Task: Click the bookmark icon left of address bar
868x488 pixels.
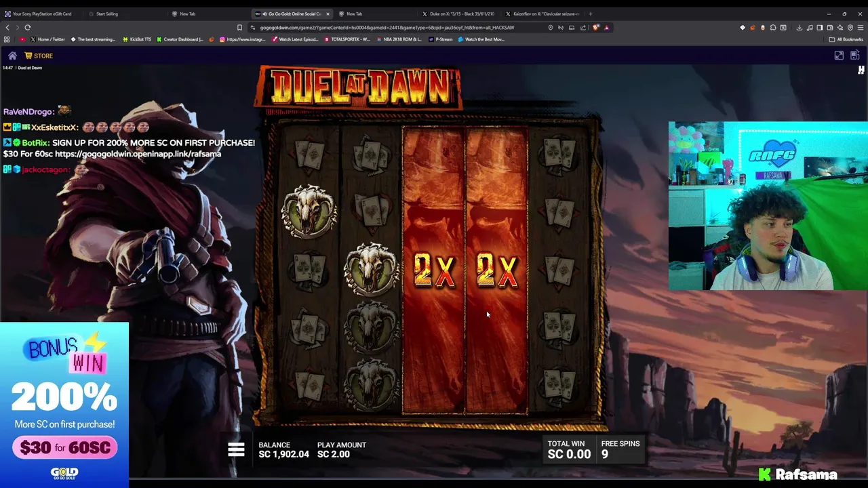Action: click(x=239, y=27)
